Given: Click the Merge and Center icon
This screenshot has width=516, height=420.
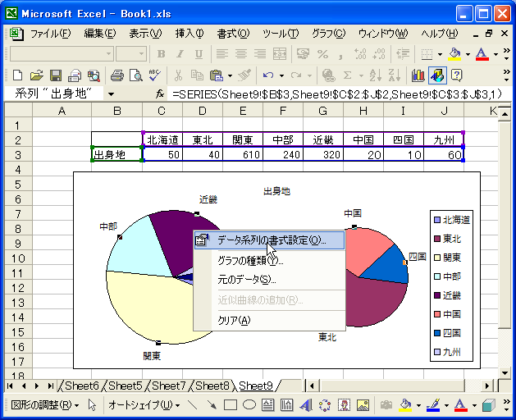Looking at the screenshot, I should pyautogui.click(x=280, y=53).
